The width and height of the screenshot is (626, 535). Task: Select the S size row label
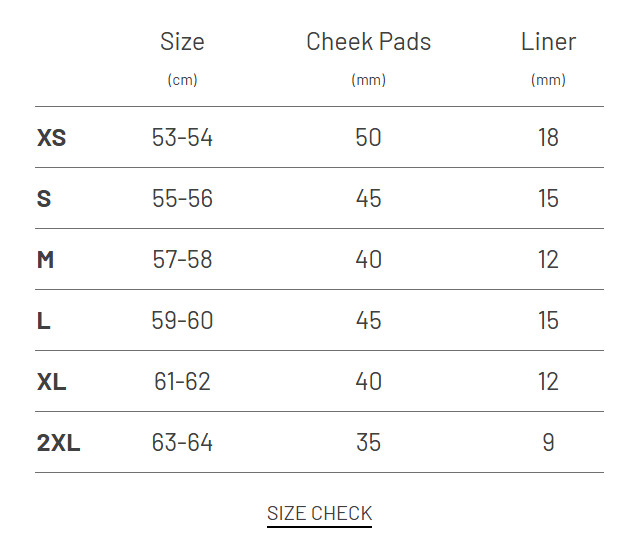click(x=44, y=198)
